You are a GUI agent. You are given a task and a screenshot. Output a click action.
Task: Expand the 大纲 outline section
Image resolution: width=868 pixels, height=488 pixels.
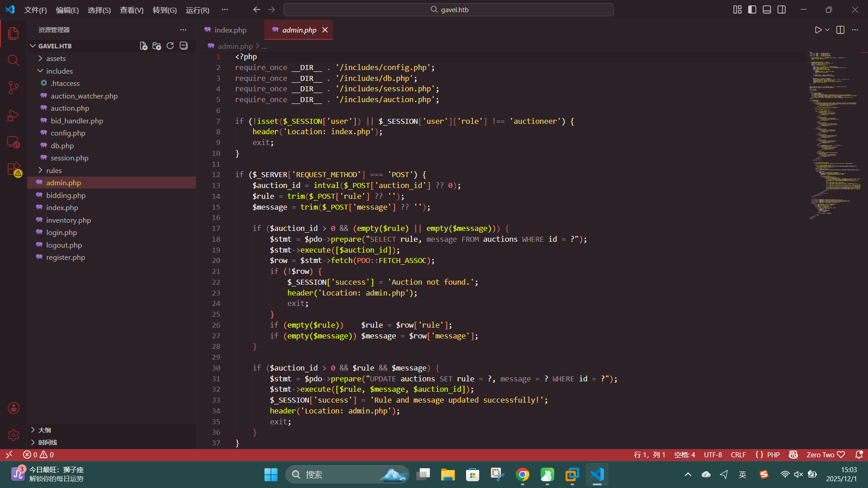tap(44, 430)
